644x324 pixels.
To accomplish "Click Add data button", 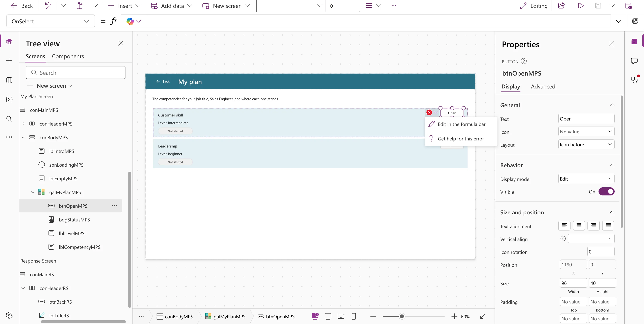I will [x=171, y=5].
